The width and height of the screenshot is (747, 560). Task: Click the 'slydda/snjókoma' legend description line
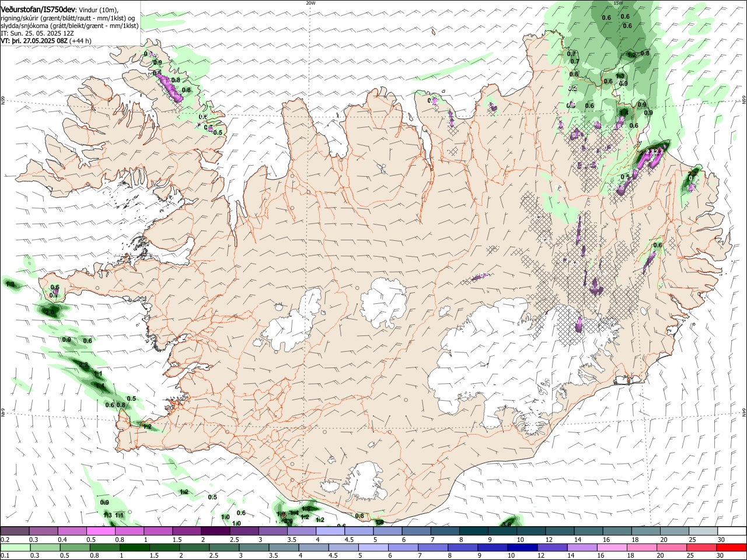tap(69, 26)
